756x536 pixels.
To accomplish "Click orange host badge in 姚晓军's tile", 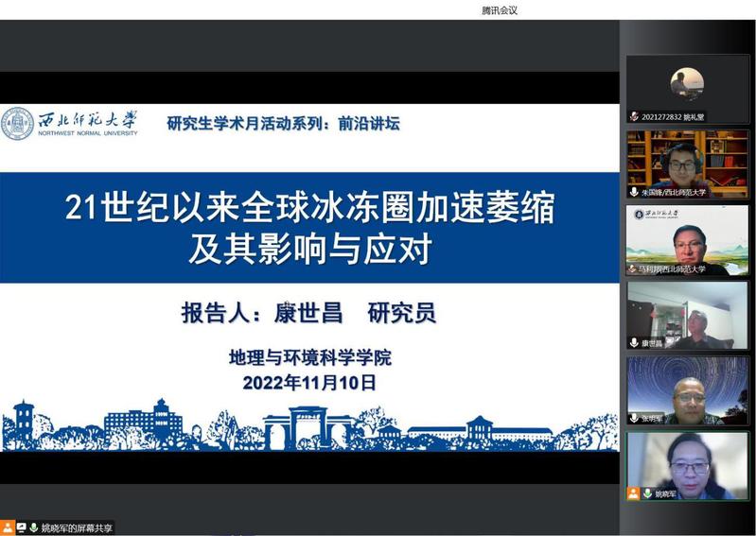I will coord(634,493).
